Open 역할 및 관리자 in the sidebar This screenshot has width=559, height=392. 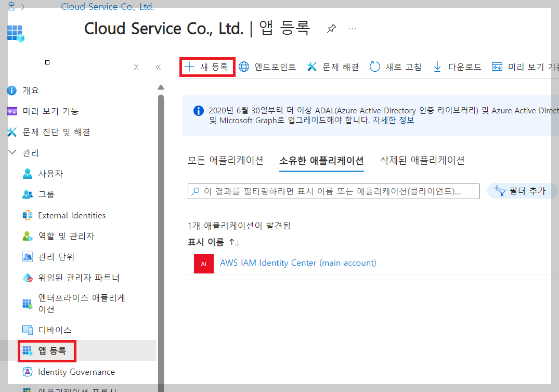(x=67, y=236)
